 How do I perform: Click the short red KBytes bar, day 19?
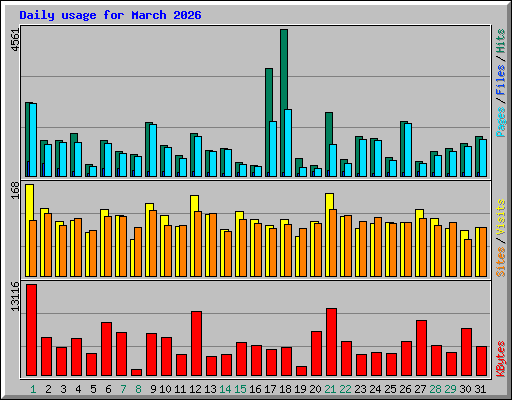(x=302, y=371)
